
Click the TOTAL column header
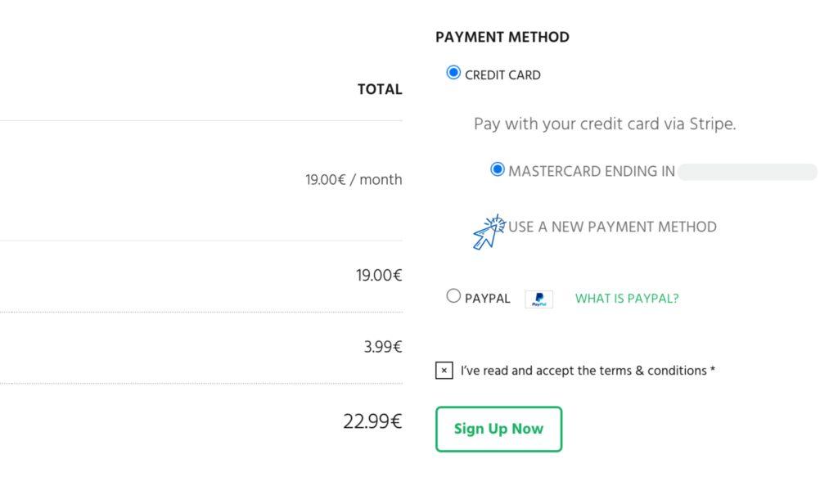[380, 90]
